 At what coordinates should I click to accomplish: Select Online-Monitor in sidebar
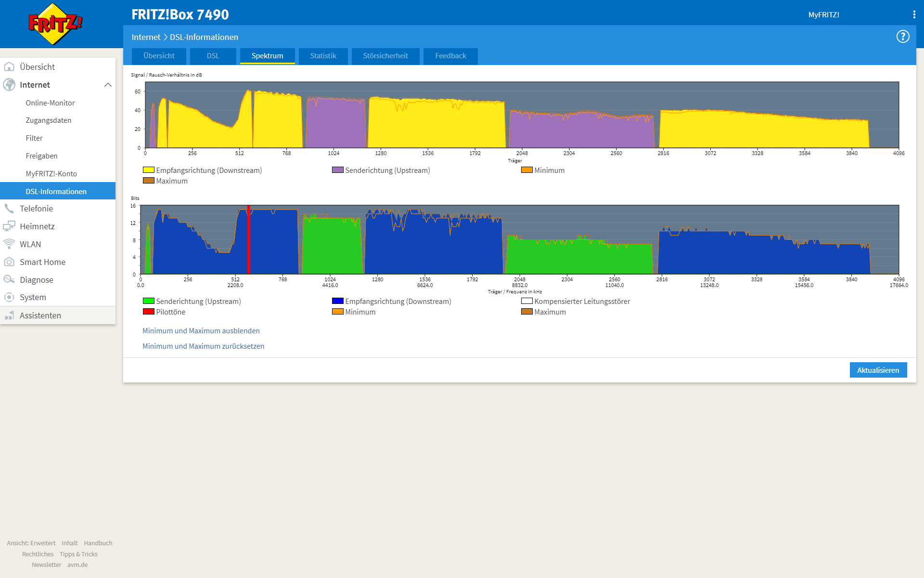(x=50, y=103)
